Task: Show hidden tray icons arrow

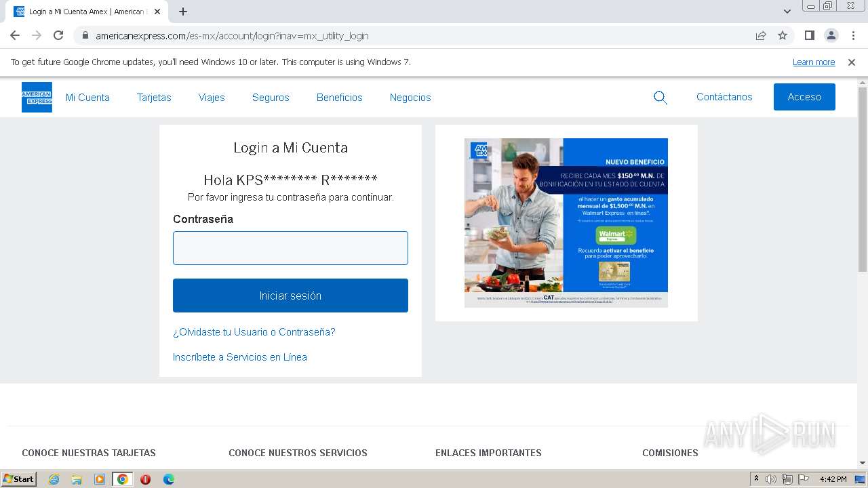Action: tap(756, 479)
